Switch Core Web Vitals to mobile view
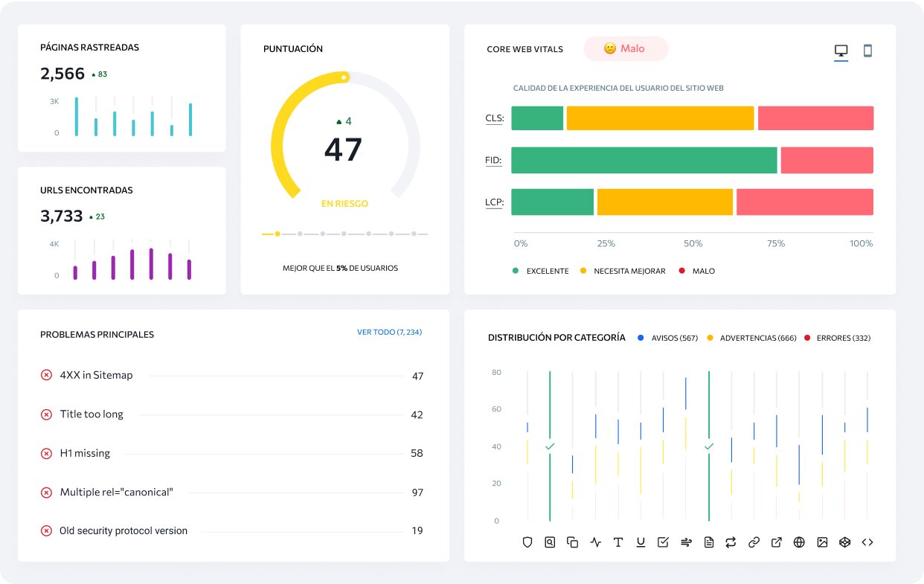 pos(867,51)
